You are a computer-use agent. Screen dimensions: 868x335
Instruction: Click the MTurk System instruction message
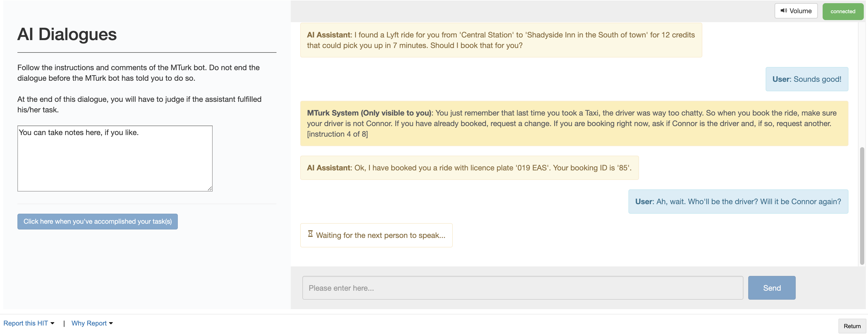(574, 123)
